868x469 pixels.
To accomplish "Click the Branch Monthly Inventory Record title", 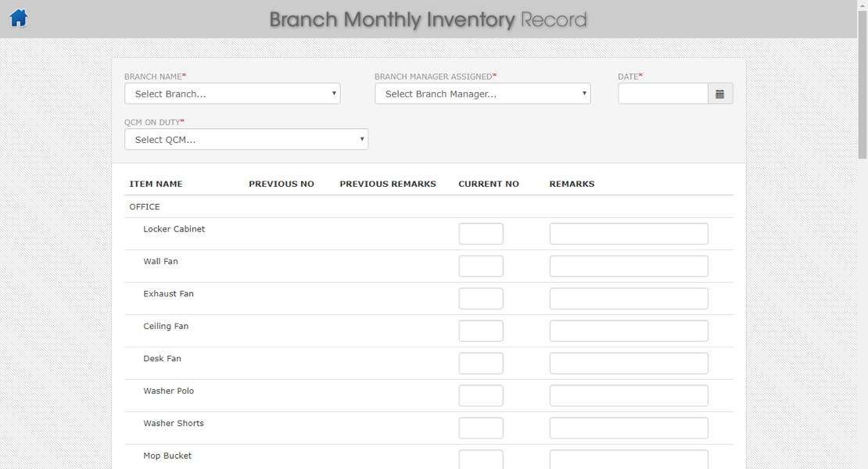I will tap(428, 20).
